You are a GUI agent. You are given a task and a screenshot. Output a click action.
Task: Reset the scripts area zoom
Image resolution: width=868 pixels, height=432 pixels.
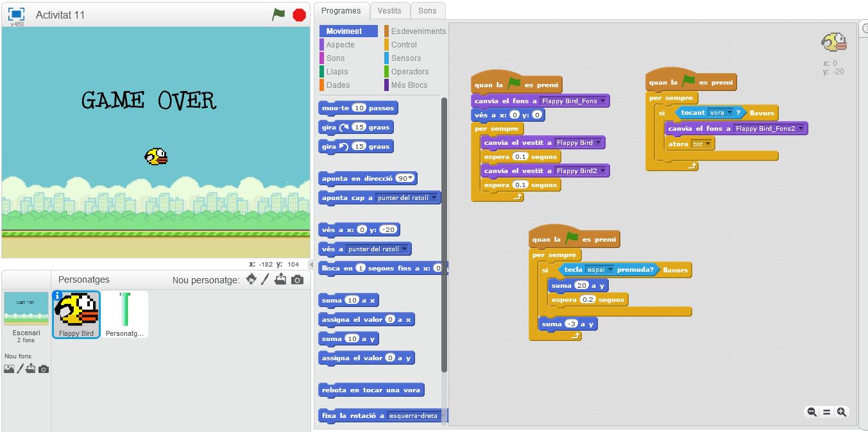pyautogui.click(x=827, y=412)
